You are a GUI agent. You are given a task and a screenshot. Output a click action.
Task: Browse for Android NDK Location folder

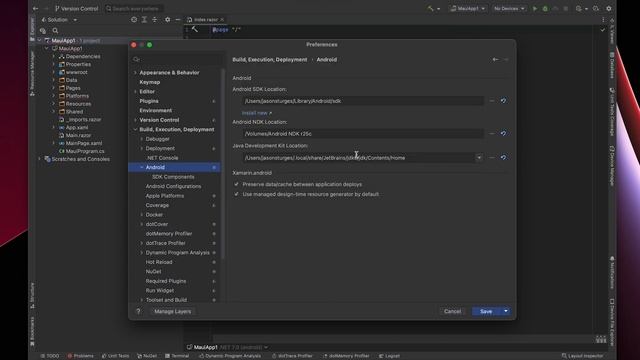[x=491, y=133]
